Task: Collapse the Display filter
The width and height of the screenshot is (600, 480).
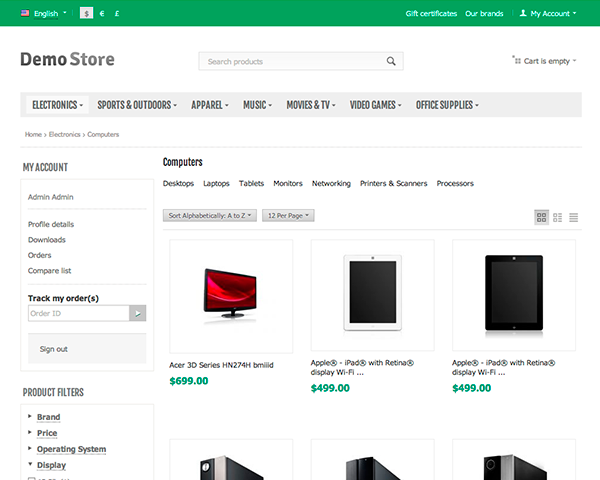Action: pos(51,465)
